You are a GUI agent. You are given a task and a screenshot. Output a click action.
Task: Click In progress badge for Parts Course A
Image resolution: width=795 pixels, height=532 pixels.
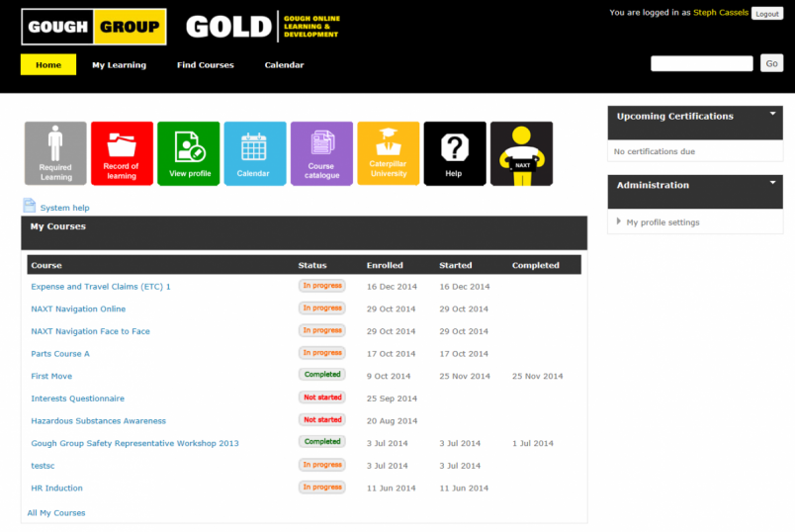[x=322, y=352]
